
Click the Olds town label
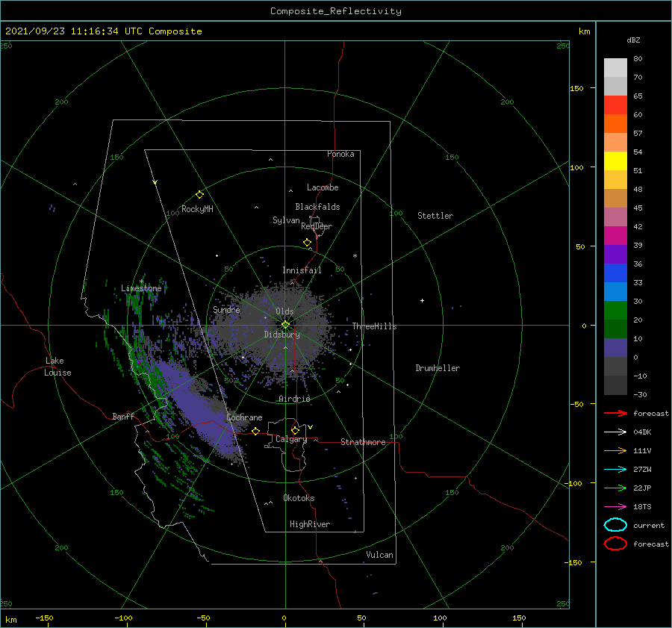point(284,311)
